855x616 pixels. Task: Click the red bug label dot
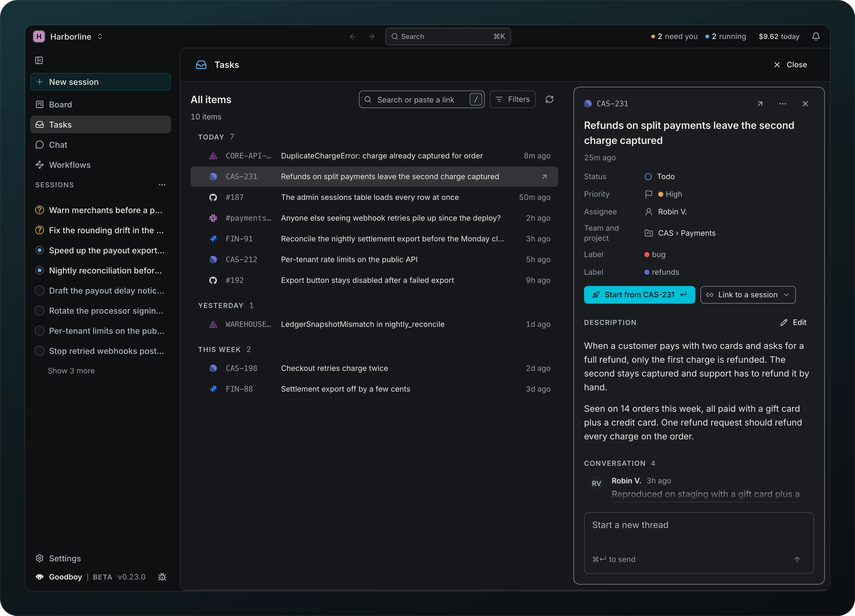point(647,255)
